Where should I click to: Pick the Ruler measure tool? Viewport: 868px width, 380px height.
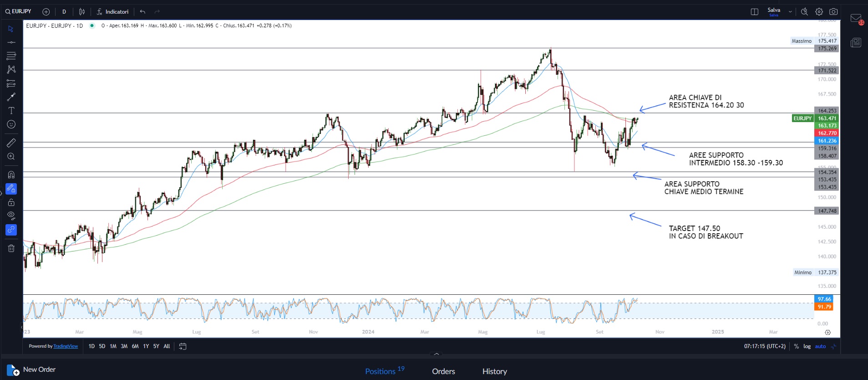(11, 143)
